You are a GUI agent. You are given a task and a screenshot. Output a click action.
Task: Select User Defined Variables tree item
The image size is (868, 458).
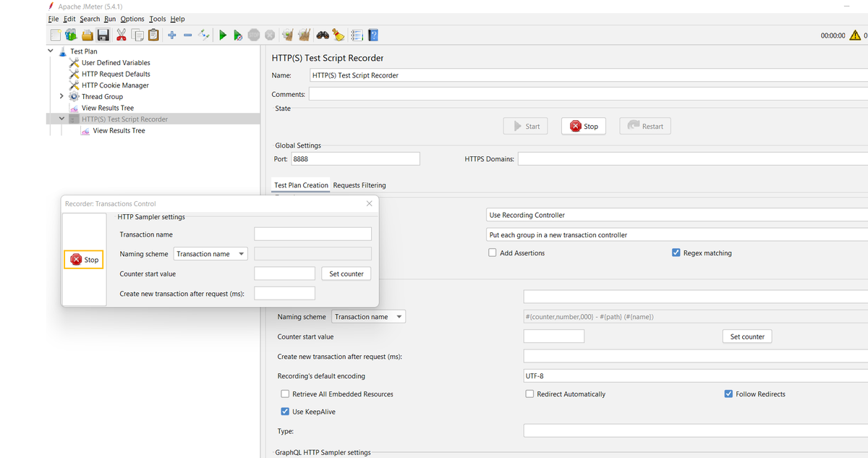click(116, 63)
